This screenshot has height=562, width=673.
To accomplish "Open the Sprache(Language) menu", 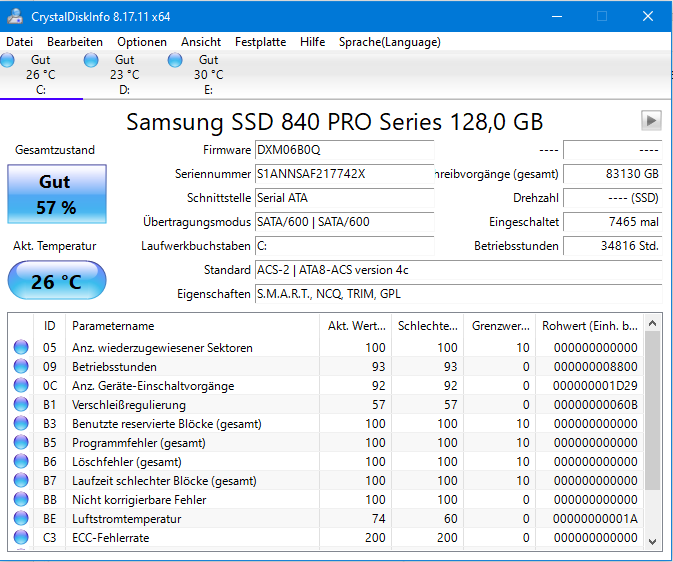I will [389, 42].
